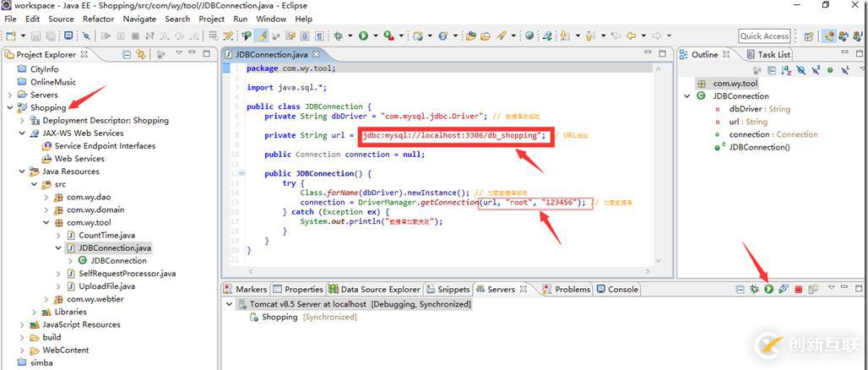Expand the com.wy.dao package
The height and width of the screenshot is (370, 868).
click(x=46, y=197)
